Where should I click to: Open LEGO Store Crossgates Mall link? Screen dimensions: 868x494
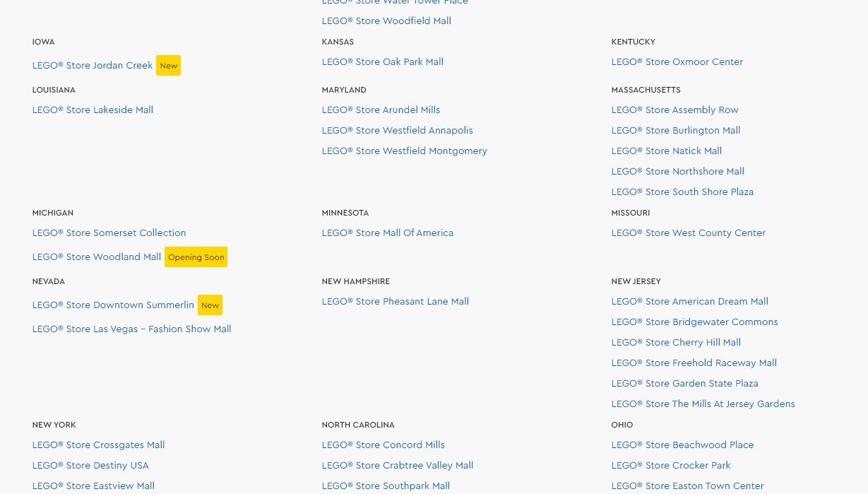tap(99, 445)
